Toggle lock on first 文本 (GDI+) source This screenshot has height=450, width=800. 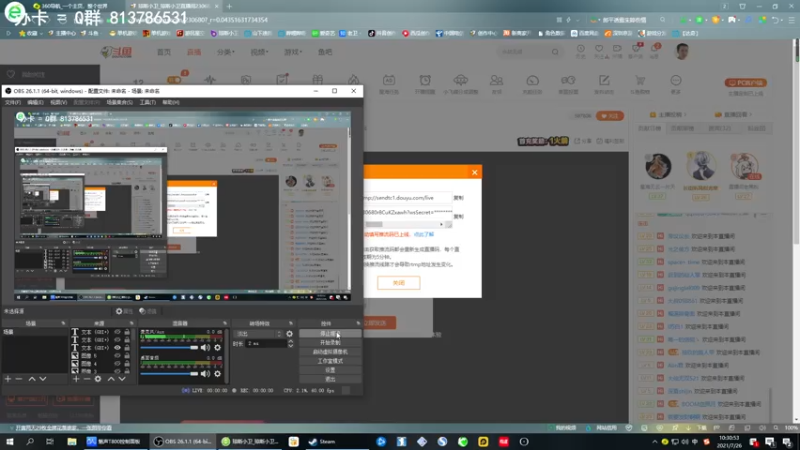[x=127, y=332]
